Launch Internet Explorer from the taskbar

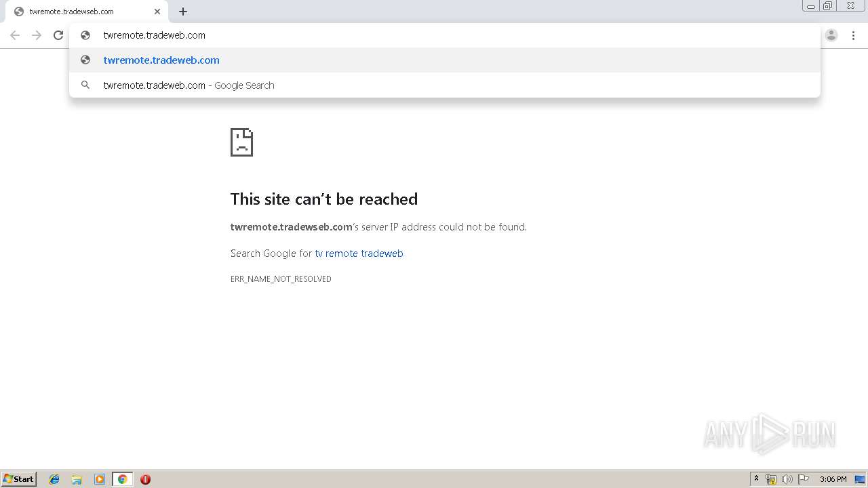(x=54, y=479)
